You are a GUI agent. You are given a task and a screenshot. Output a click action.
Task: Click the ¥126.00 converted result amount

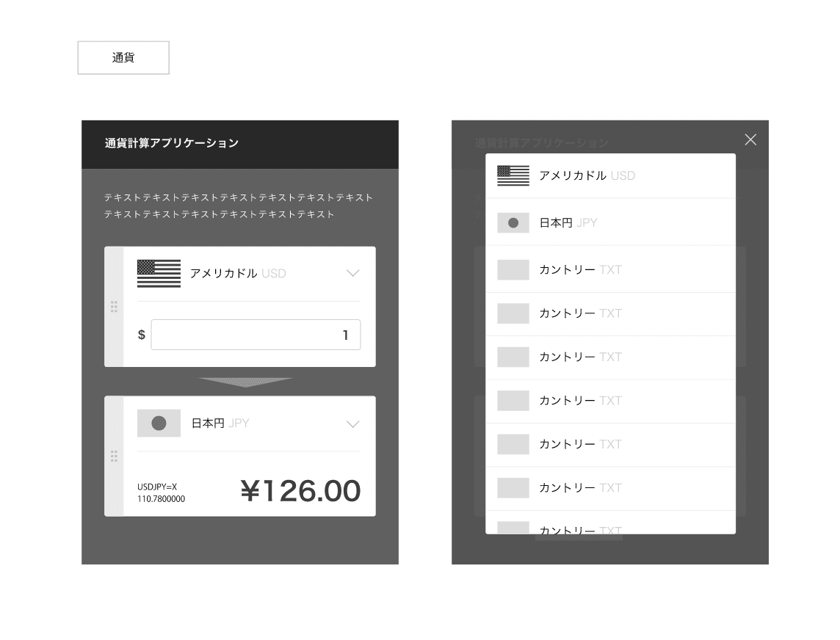tap(300, 490)
